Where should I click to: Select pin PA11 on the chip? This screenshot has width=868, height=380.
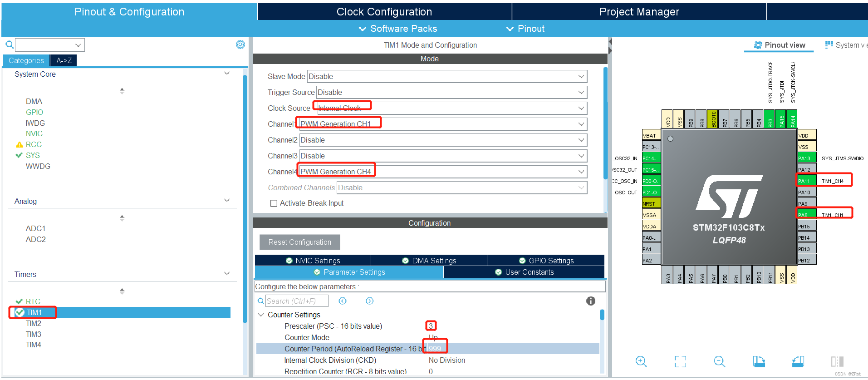807,180
